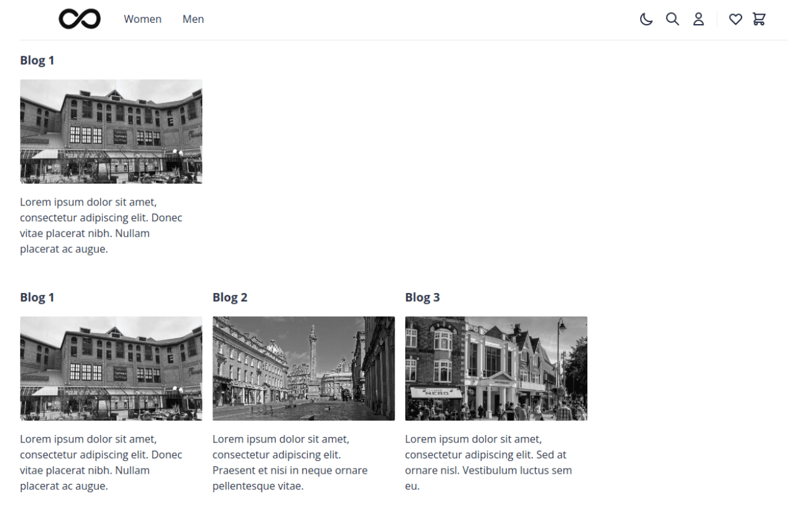
Task: Click the Blog 2 street monument photo
Action: tap(303, 368)
